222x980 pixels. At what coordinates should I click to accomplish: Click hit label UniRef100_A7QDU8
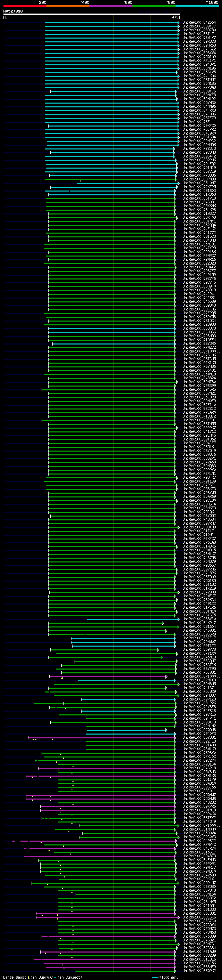(x=199, y=730)
